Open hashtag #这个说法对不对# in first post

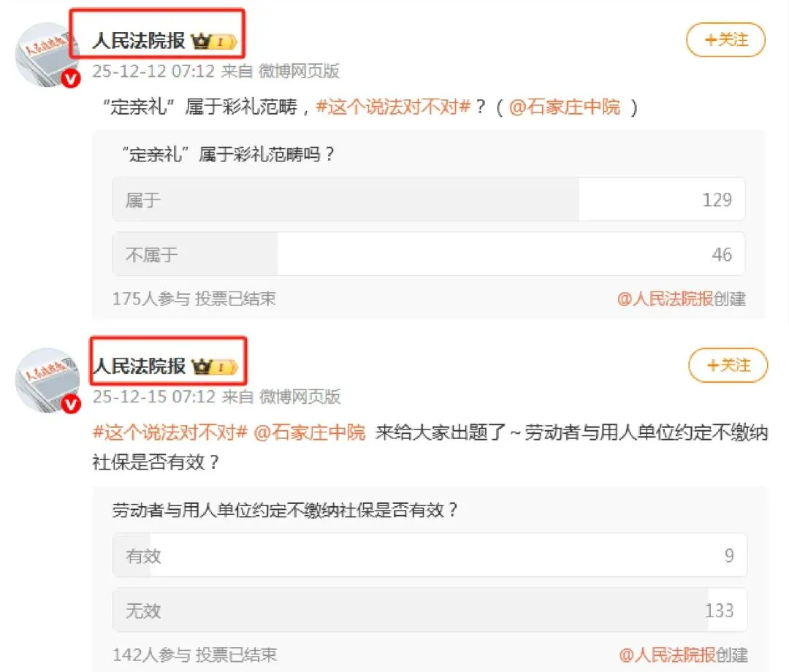[393, 107]
